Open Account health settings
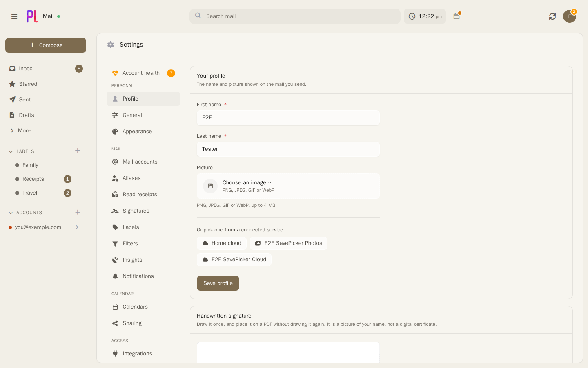This screenshot has width=588, height=368. coord(143,73)
